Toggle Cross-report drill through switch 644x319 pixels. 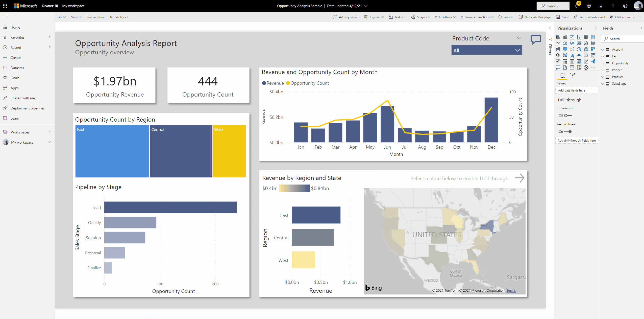pos(567,116)
